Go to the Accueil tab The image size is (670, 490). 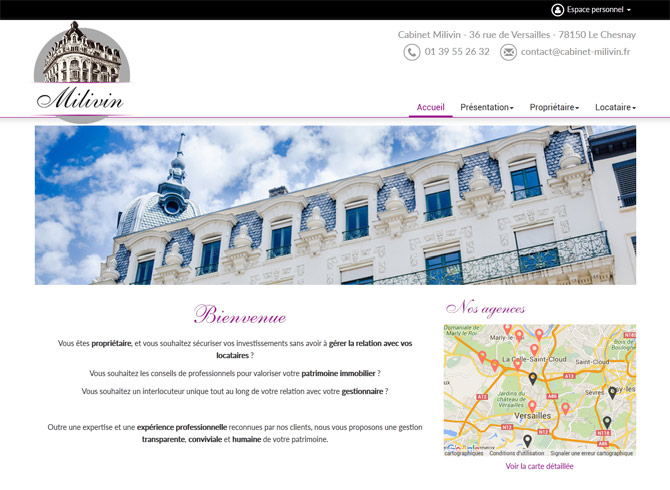[x=430, y=107]
